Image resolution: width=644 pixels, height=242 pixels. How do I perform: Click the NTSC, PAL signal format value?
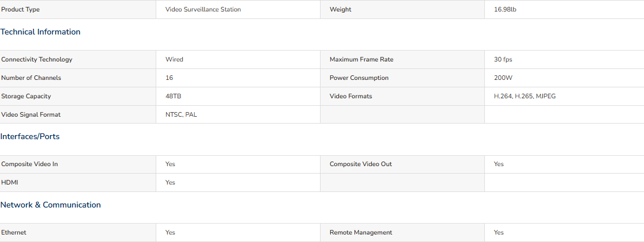(x=181, y=114)
